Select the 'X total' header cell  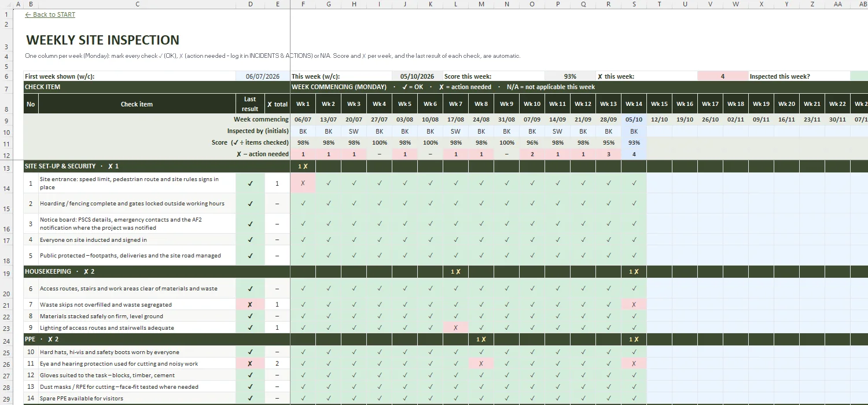[x=278, y=104]
